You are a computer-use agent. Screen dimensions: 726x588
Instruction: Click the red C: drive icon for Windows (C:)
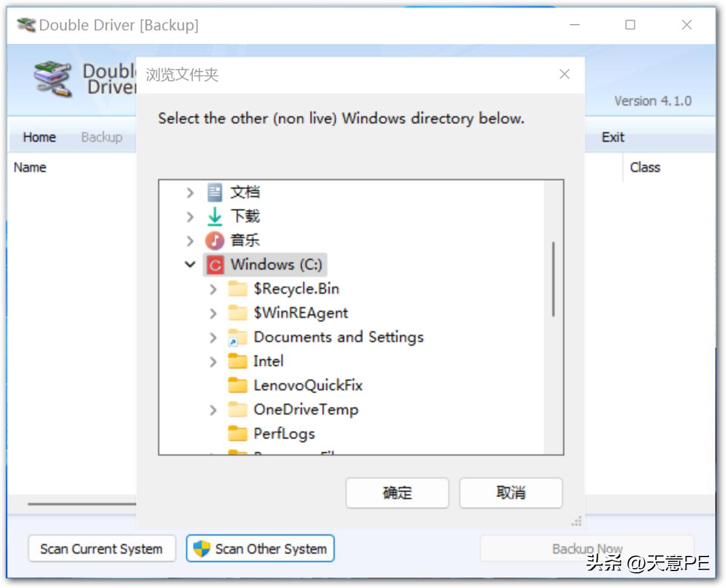pyautogui.click(x=215, y=264)
